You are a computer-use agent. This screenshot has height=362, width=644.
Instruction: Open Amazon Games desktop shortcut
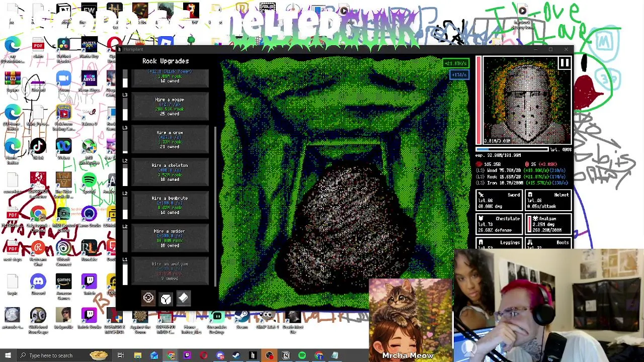[63, 287]
